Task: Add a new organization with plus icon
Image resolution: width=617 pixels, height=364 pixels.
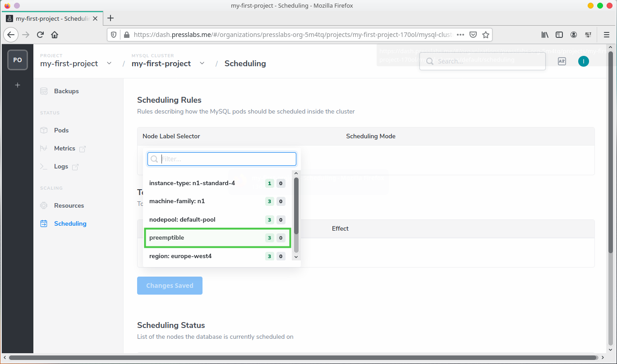Action: (x=18, y=85)
